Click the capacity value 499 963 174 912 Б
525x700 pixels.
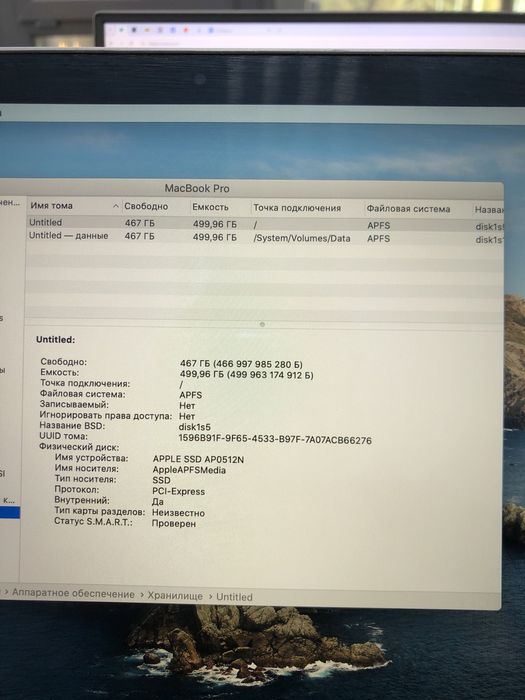coord(271,375)
